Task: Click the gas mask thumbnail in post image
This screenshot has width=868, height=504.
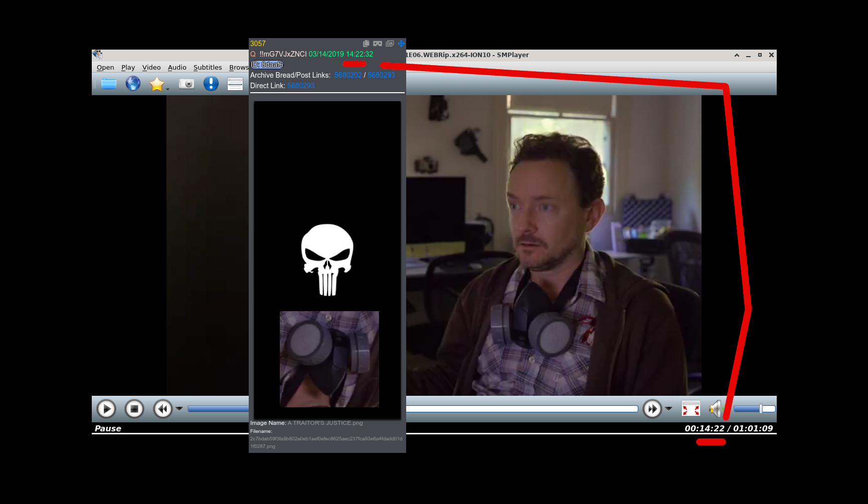Action: point(329,359)
